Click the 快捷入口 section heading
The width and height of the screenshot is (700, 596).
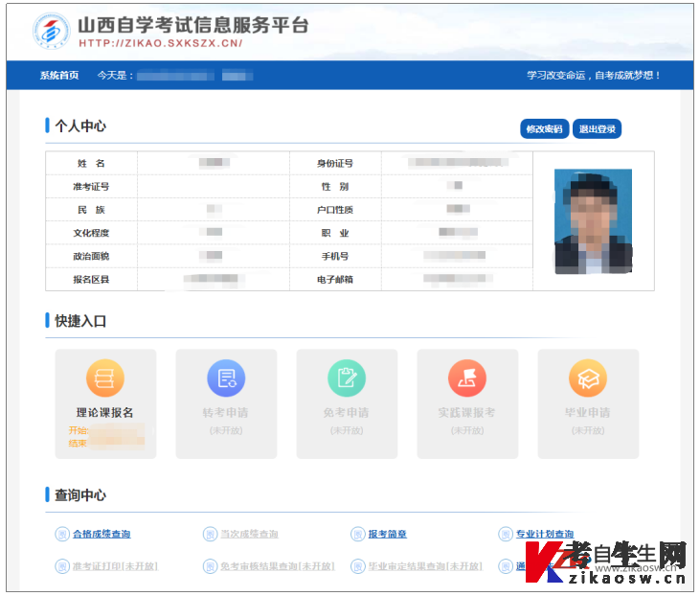pos(80,321)
